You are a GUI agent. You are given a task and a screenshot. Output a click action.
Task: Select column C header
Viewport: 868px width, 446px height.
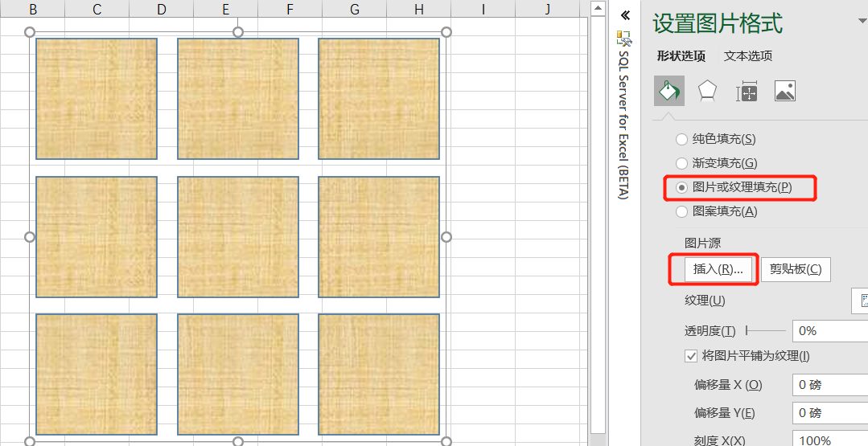[x=97, y=9]
